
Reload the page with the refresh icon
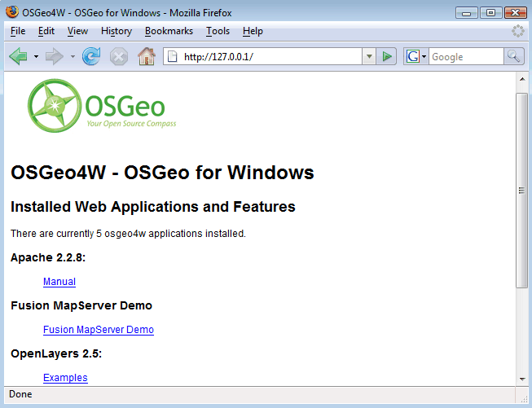click(x=91, y=56)
